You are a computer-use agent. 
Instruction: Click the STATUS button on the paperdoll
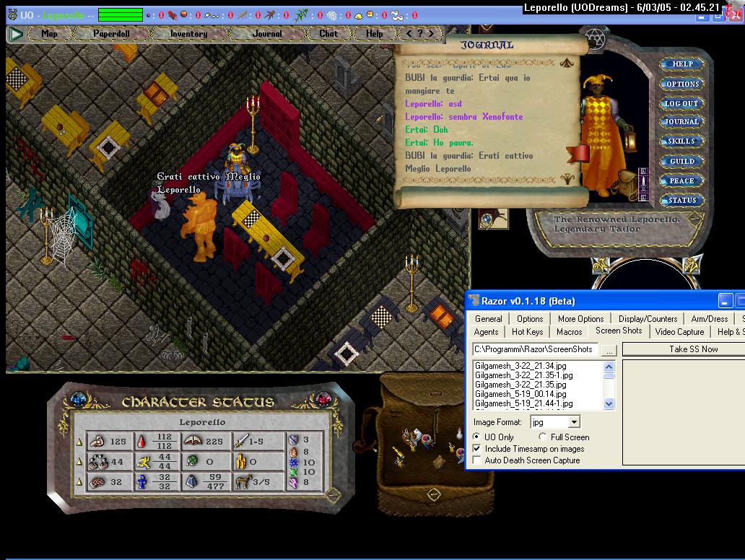[x=681, y=201]
